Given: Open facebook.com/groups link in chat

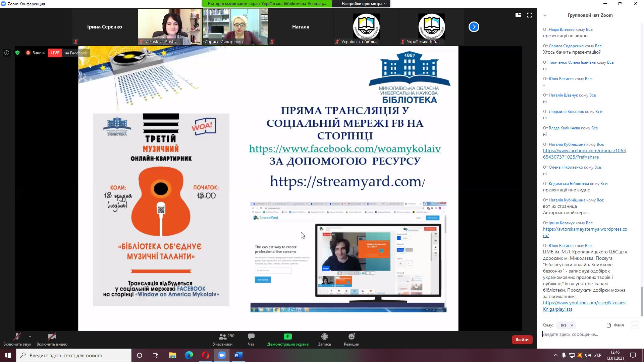Looking at the screenshot, I should click(584, 154).
